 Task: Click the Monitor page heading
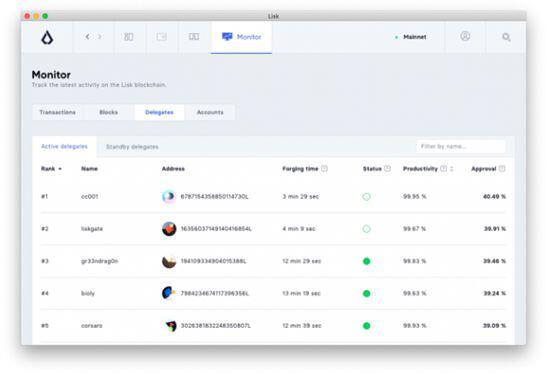click(51, 75)
